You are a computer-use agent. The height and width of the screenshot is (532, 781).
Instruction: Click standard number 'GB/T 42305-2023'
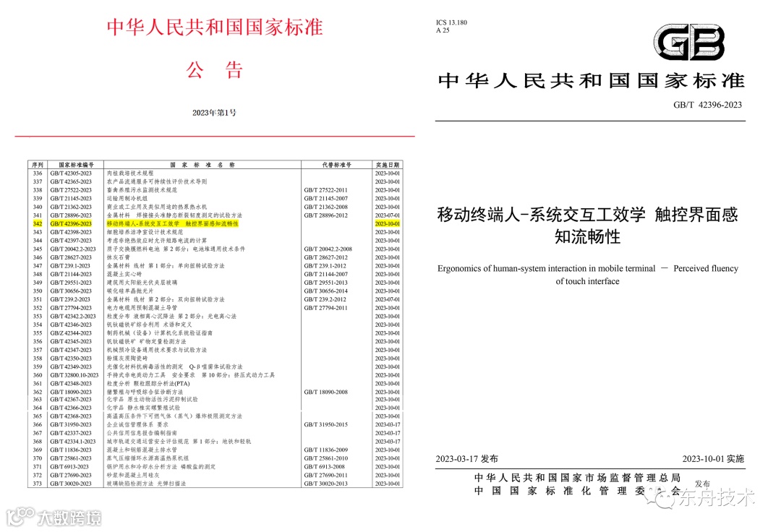71,173
